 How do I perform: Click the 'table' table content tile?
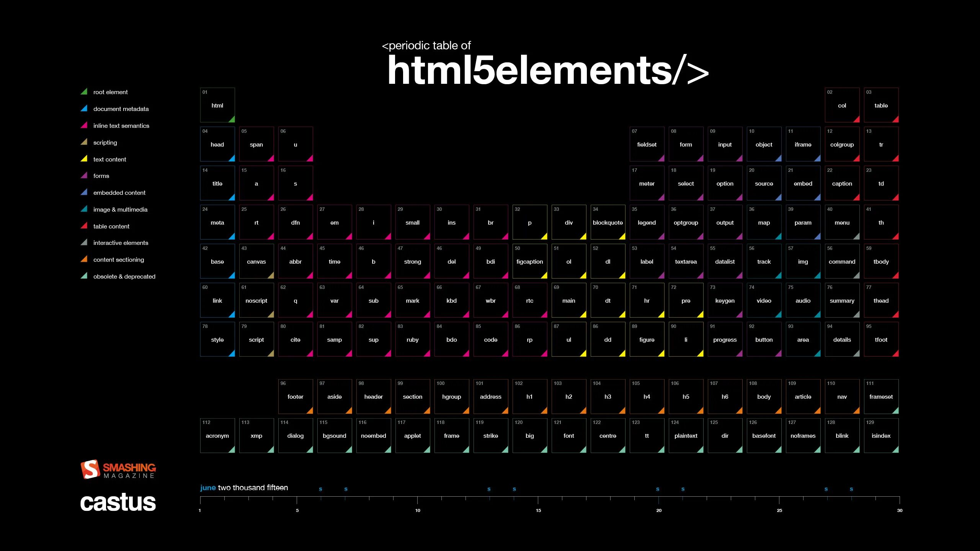(x=881, y=104)
